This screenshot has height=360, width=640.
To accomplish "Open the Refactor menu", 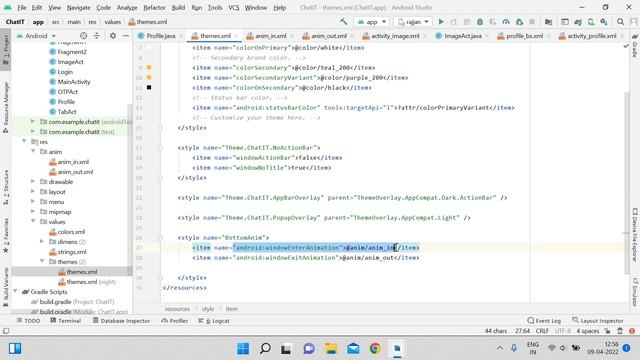I will [x=154, y=7].
